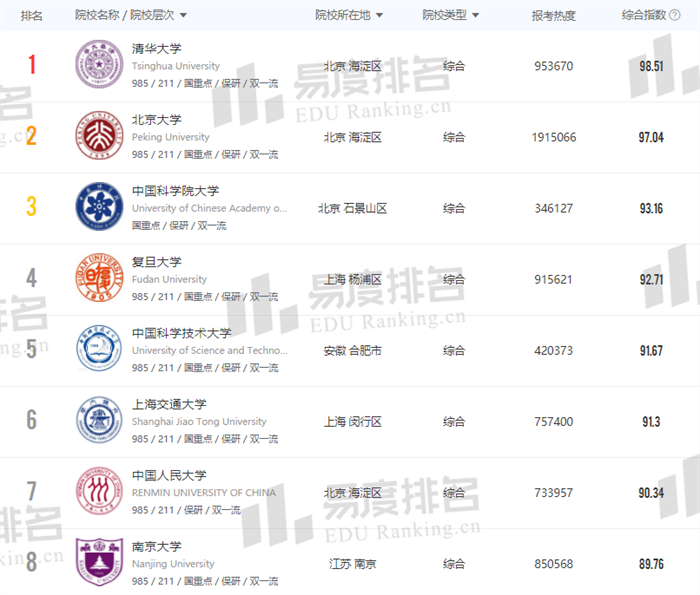Click the Peking University logo
This screenshot has width=700, height=595.
[x=99, y=135]
